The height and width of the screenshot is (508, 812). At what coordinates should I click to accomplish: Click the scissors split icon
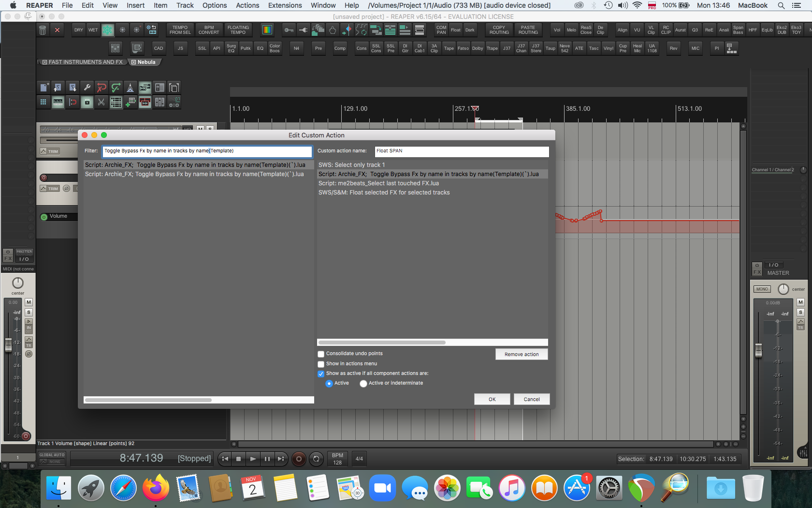[101, 102]
